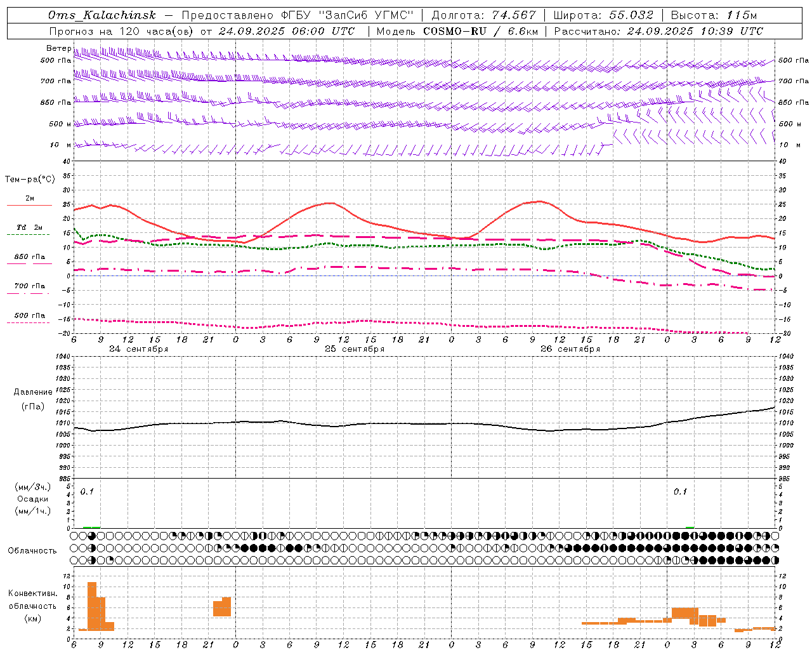Click the dotted pink line sample under 500 гПа legend
This screenshot has height=650, width=812.
pyautogui.click(x=29, y=323)
